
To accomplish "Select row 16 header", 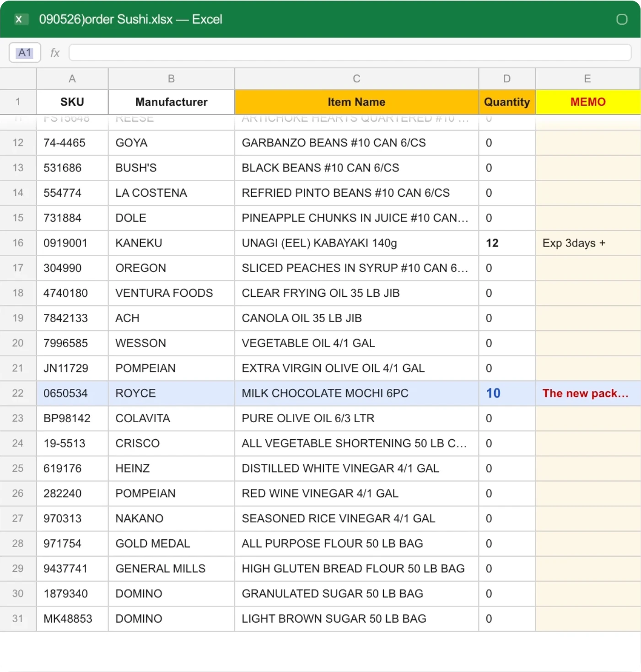I will coord(18,243).
